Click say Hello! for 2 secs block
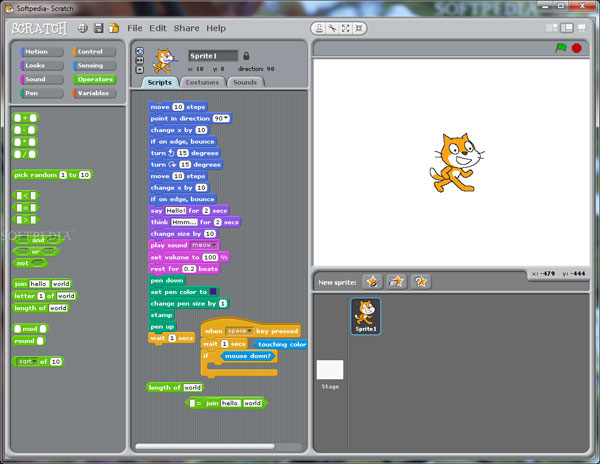Screen dimensions: 600x464 click(x=189, y=211)
